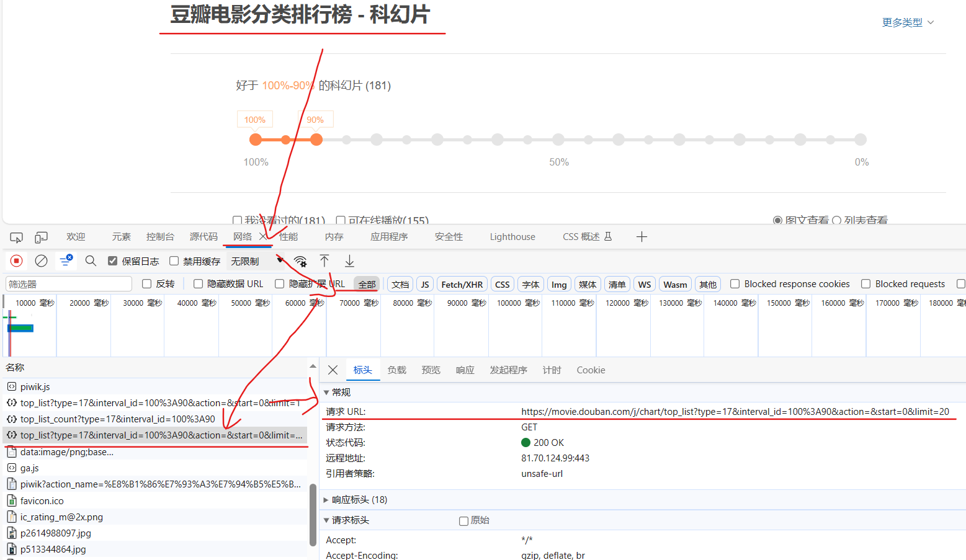Select the list view radio button
Screen dimensions: 966x560
[x=836, y=220]
